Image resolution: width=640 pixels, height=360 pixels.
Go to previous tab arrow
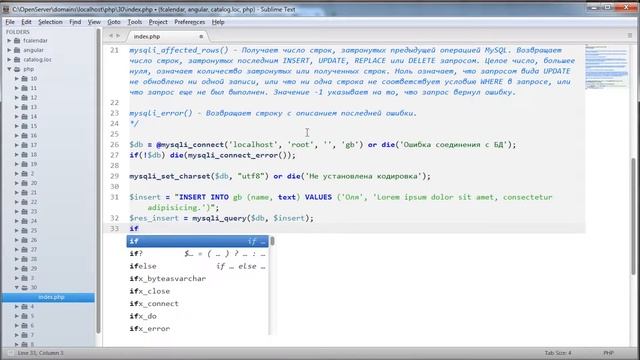point(111,36)
